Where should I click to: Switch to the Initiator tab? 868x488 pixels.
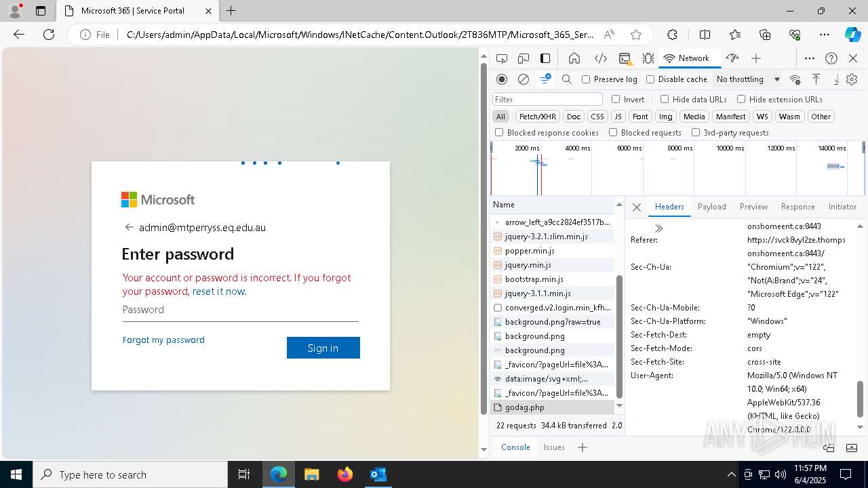click(x=842, y=207)
